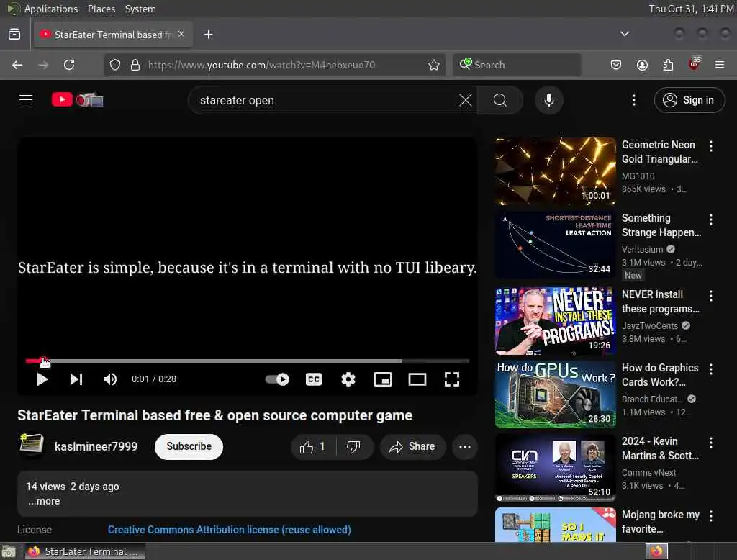The height and width of the screenshot is (560, 737).
Task: Open more actions ellipsis button
Action: [x=465, y=447]
